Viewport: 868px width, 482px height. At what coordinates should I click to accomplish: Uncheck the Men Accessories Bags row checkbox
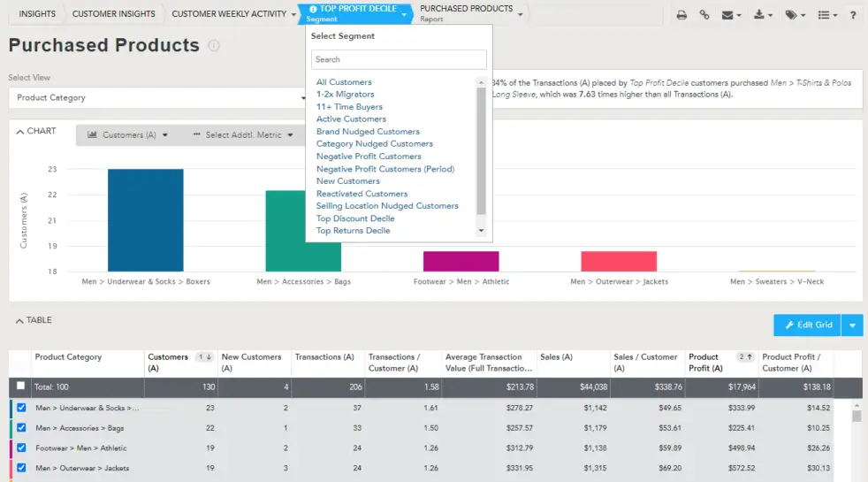[x=21, y=427]
